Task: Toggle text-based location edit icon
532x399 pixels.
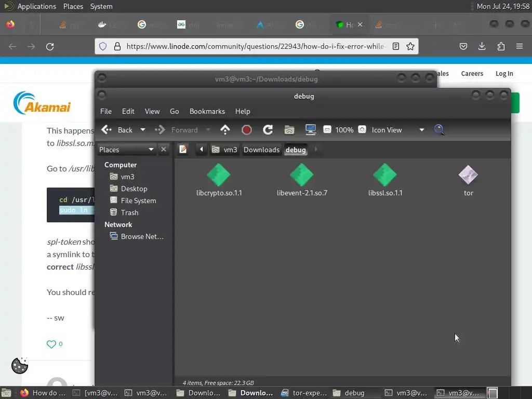Action: point(183,149)
